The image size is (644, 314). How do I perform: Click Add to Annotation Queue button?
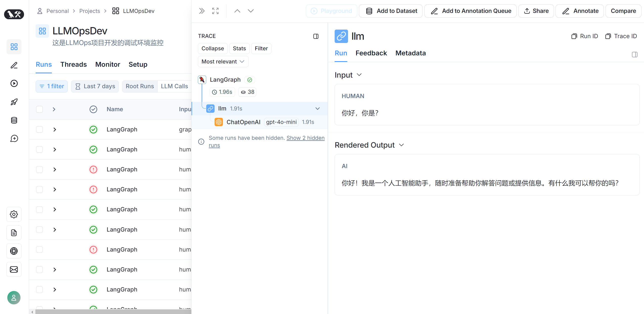470,11
